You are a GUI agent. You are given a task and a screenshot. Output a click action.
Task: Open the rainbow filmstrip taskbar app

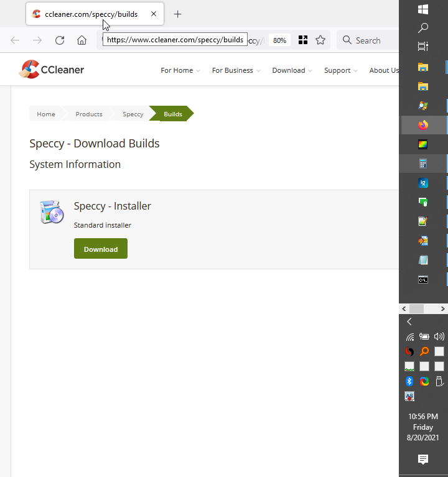[423, 144]
